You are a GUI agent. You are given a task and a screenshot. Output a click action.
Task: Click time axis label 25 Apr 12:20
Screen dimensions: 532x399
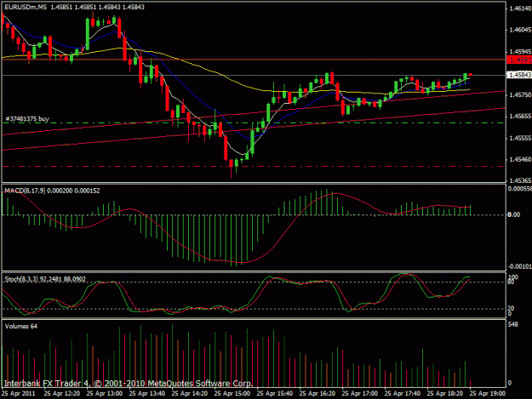coord(62,394)
